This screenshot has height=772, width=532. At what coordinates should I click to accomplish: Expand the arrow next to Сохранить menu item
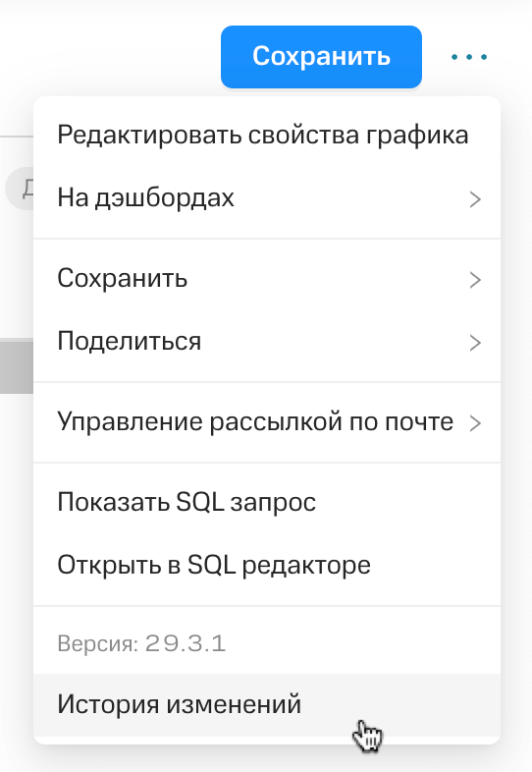(475, 280)
